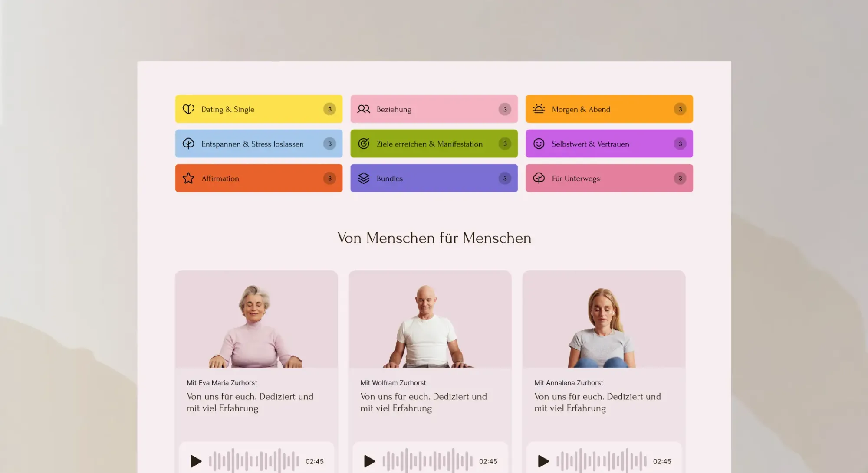Play Annalena Zurhorst's audio
Viewport: 868px width, 473px height.
[543, 461]
